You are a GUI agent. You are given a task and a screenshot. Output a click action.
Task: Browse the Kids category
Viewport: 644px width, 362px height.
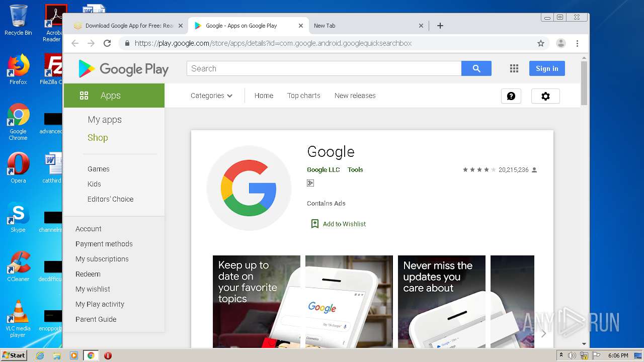coord(94,184)
